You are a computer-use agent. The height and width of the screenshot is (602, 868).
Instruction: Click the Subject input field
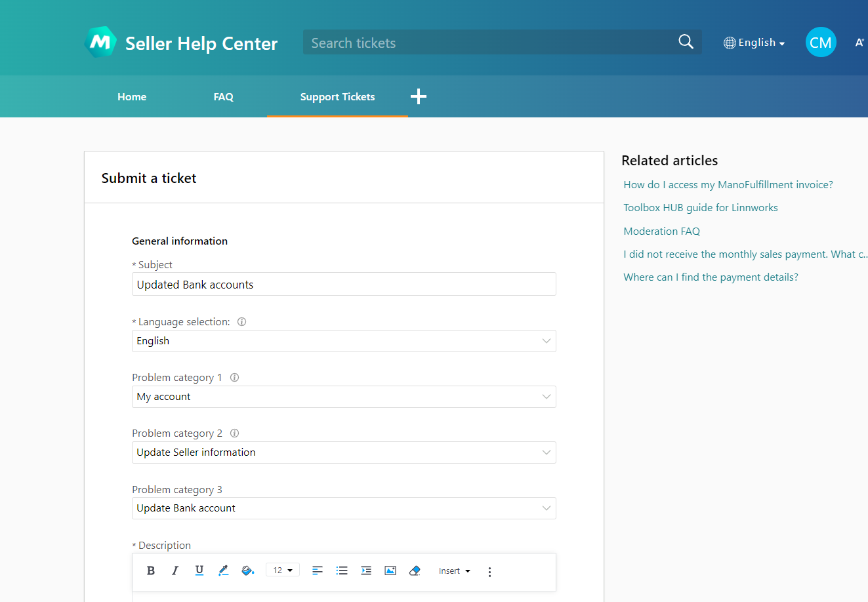[x=344, y=284]
